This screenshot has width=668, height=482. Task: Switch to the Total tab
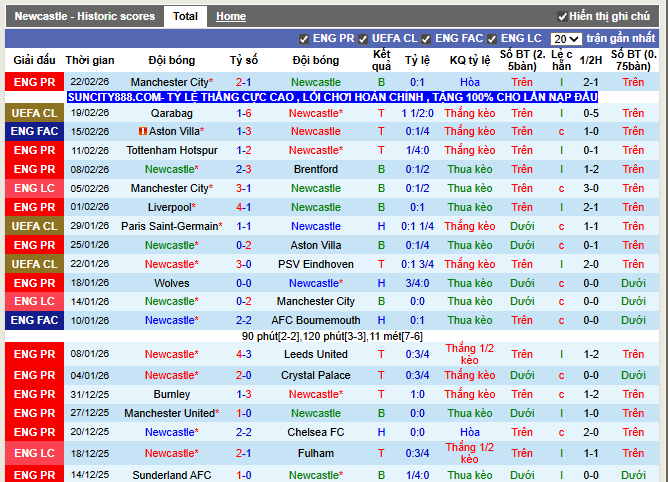185,17
